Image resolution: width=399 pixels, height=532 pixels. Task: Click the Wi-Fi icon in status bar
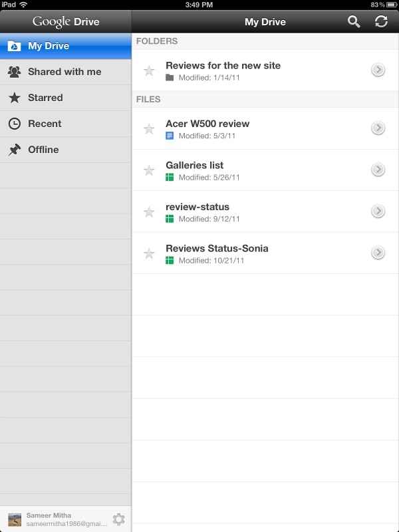(23, 5)
